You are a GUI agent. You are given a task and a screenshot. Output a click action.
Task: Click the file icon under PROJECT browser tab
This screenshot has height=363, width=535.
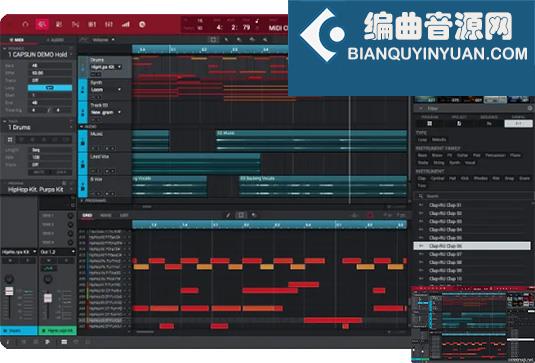tap(459, 124)
